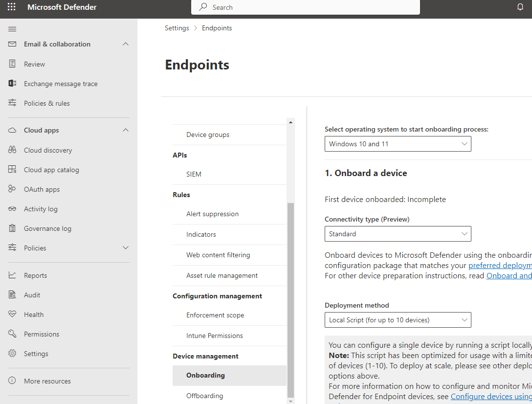Image resolution: width=532 pixels, height=404 pixels.
Task: Click the settings list scroll up arrow
Action: tap(290, 122)
